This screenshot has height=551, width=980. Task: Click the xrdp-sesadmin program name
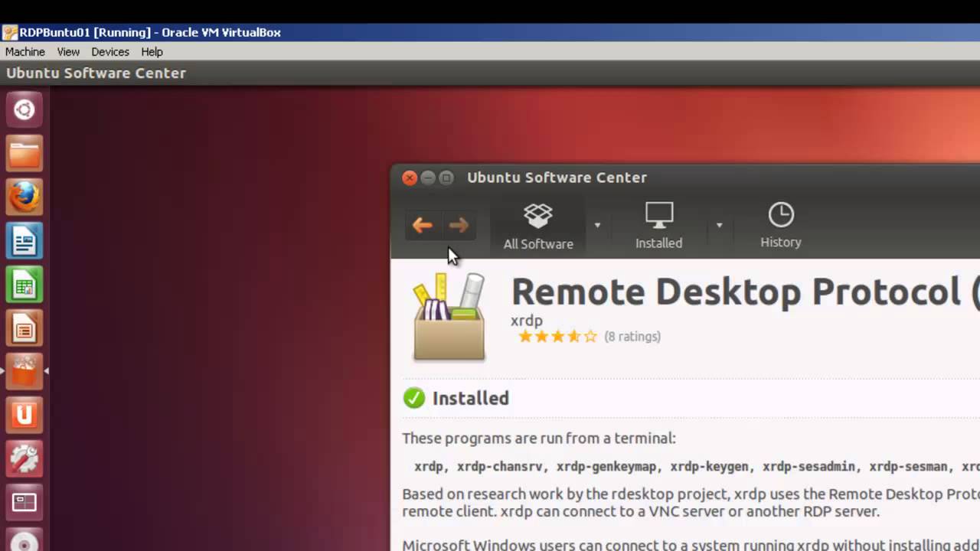[809, 466]
